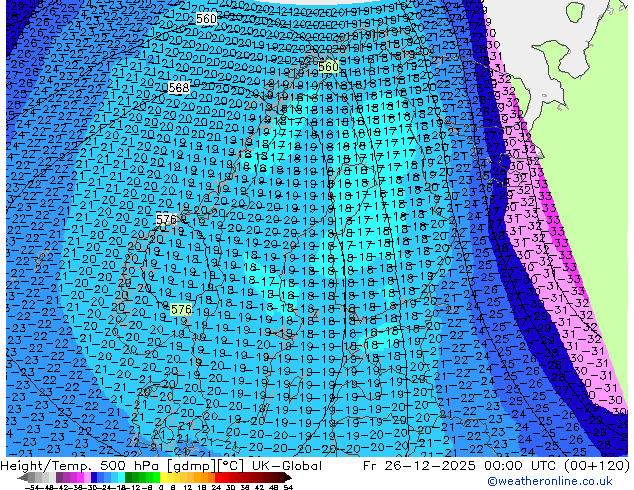Click the yellow 576 contour label
The width and height of the screenshot is (634, 490).
180,310
